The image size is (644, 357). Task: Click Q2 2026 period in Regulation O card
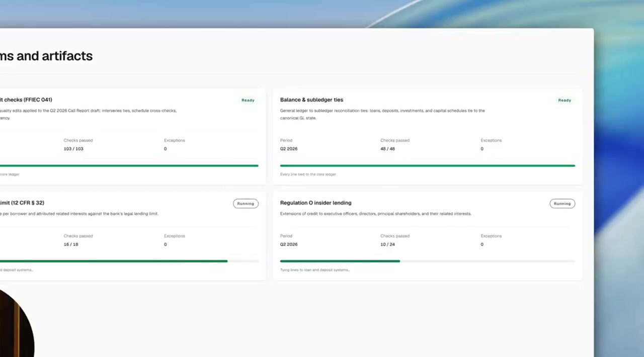pyautogui.click(x=289, y=244)
